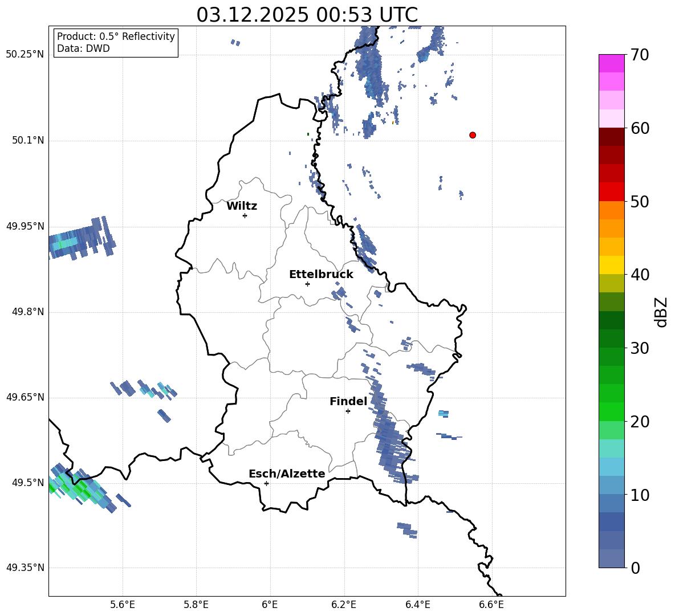Image resolution: width=675 pixels, height=616 pixels.
Task: Click the 49.35°N latitude label
Action: pyautogui.click(x=25, y=568)
